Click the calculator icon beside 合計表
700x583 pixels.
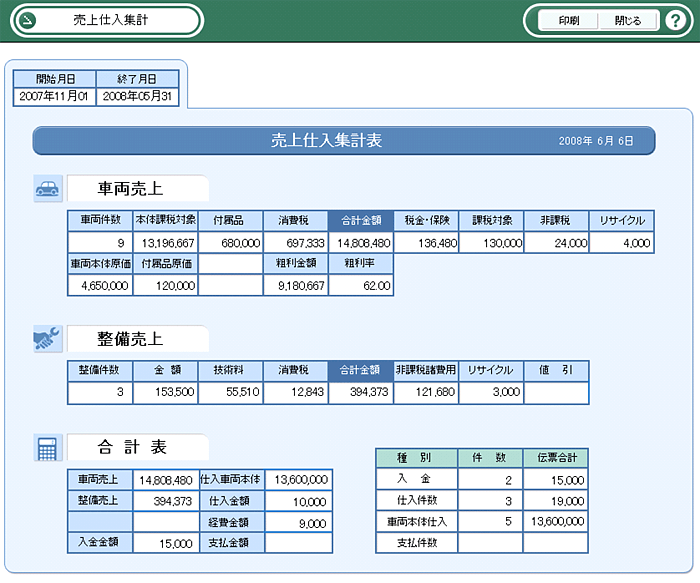pos(47,448)
